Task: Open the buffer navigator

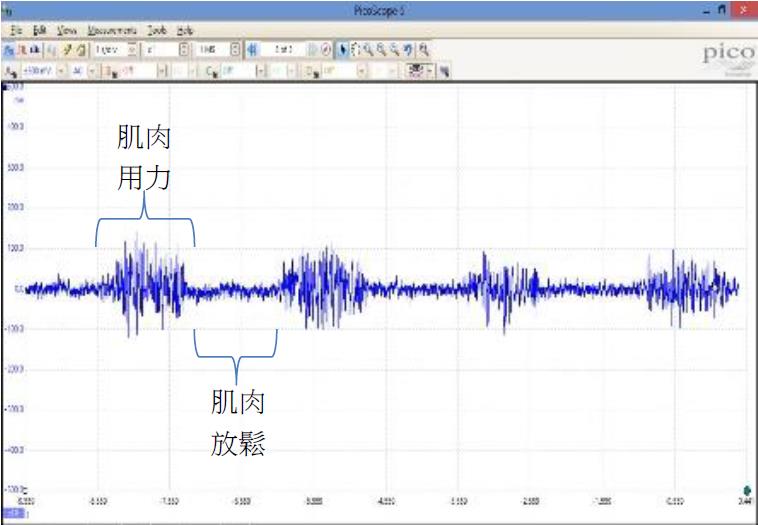Action: coord(326,50)
